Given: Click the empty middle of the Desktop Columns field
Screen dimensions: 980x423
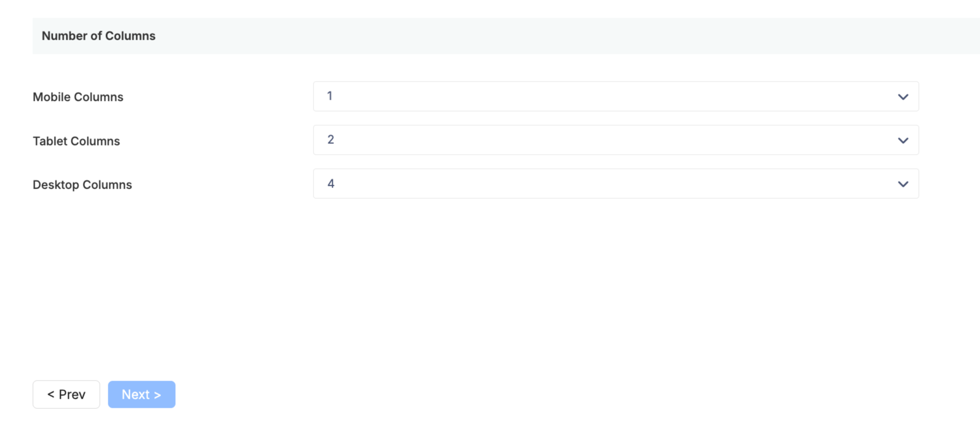Looking at the screenshot, I should coord(616,183).
